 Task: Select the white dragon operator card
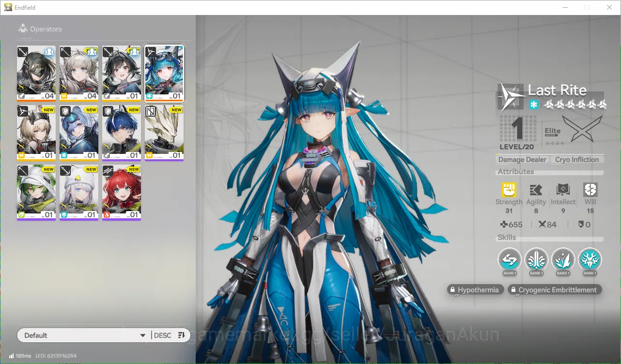(x=164, y=133)
